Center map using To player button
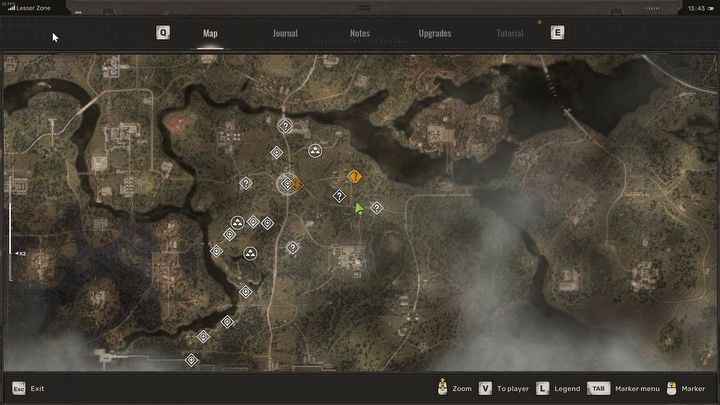The width and height of the screenshot is (720, 405). (485, 388)
